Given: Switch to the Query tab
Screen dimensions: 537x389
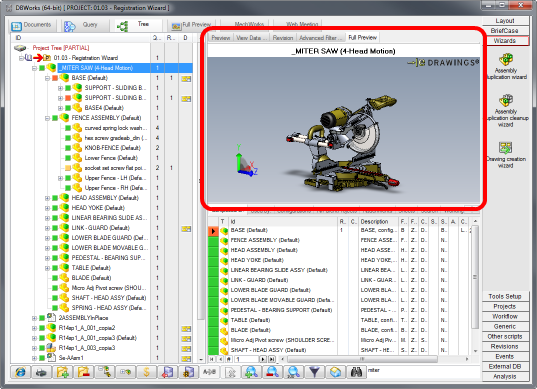Looking at the screenshot, I should tap(84, 25).
